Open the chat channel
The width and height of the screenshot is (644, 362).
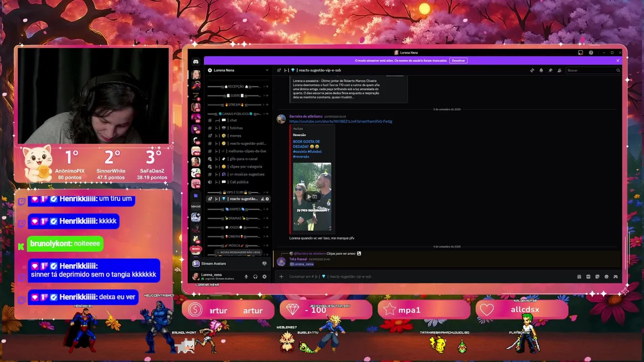[x=239, y=120]
